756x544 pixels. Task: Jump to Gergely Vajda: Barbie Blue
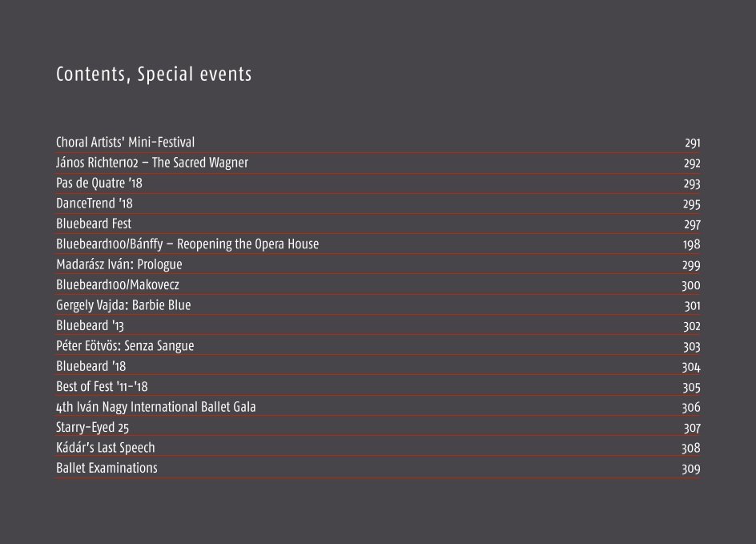(378, 305)
